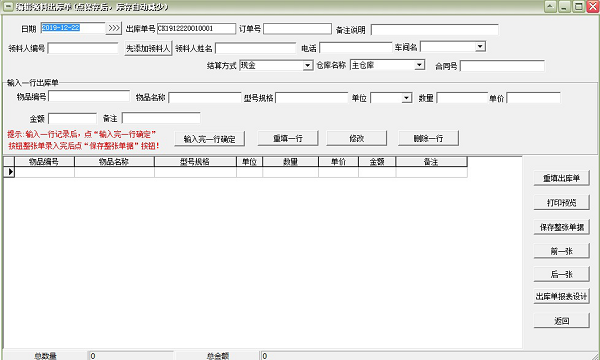Open the date picker with the >>> button
Screen dimensions: 600x360
point(114,28)
